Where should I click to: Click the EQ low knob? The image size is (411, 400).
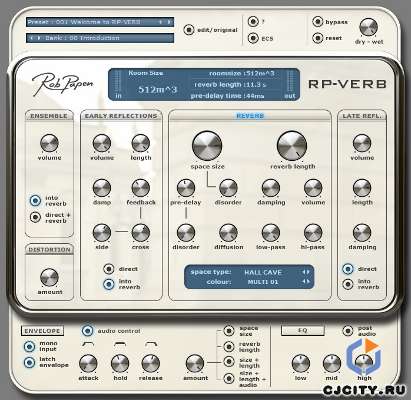click(301, 363)
